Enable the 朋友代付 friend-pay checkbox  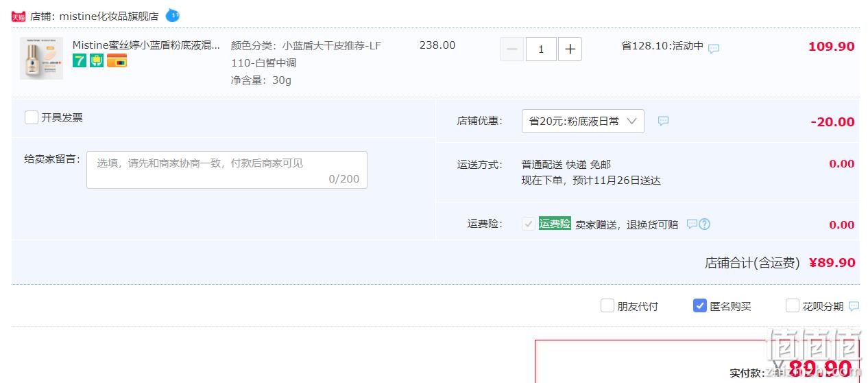pos(607,305)
